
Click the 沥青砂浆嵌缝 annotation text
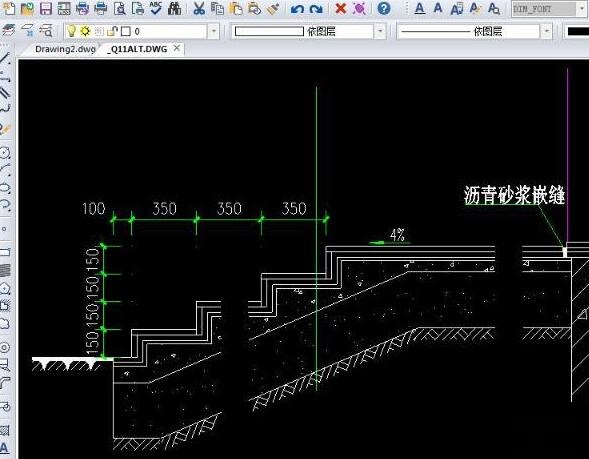coord(514,195)
